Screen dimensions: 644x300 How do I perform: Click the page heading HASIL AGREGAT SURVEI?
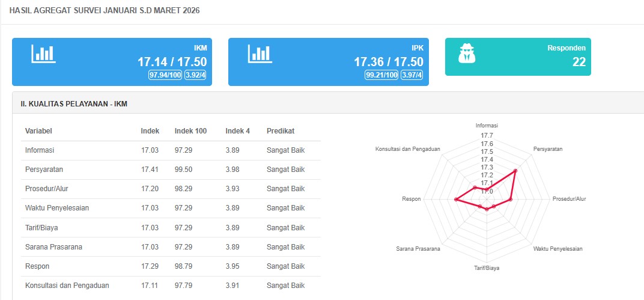tap(105, 11)
